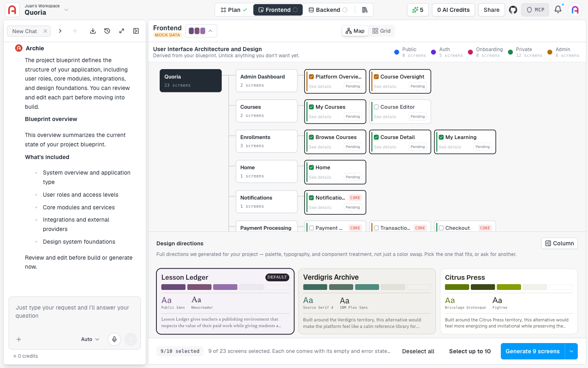Choose the Verdigris Archive design direction
The image size is (588, 368).
tap(367, 301)
